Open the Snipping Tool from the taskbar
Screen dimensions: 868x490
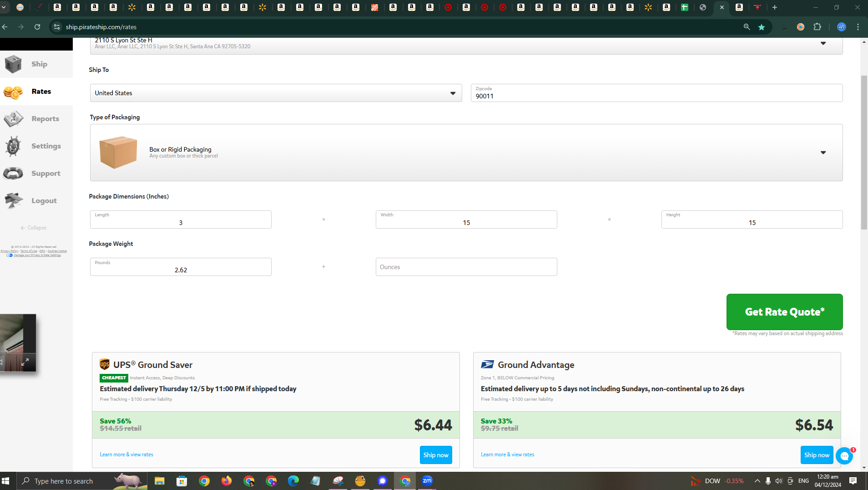[x=338, y=481]
